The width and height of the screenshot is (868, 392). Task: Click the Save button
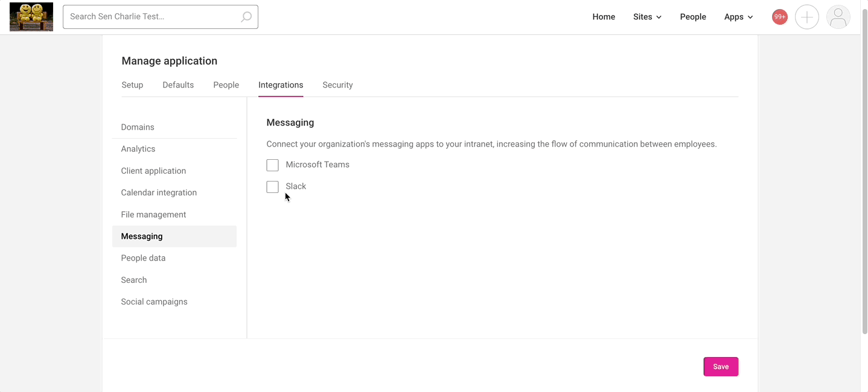pos(720,366)
